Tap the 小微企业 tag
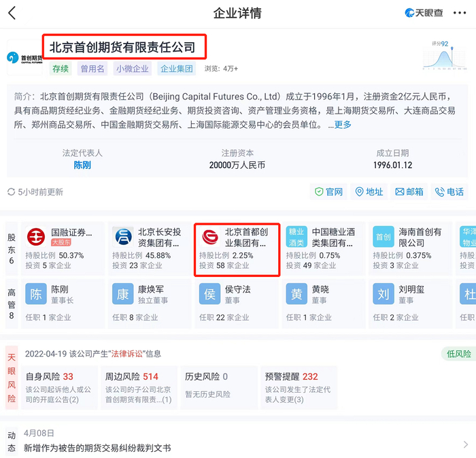Image resolution: width=476 pixels, height=458 pixels. [133, 69]
